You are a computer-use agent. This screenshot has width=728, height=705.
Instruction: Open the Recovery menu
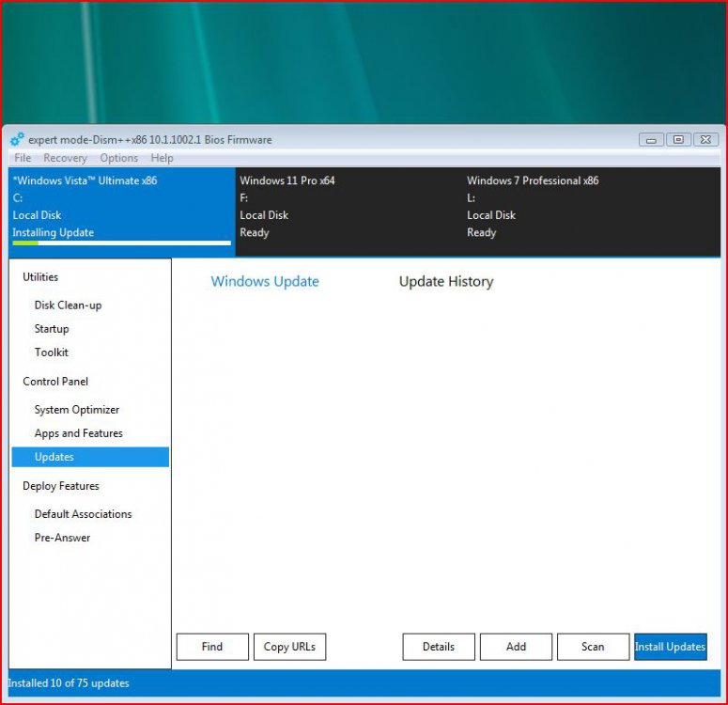tap(65, 158)
